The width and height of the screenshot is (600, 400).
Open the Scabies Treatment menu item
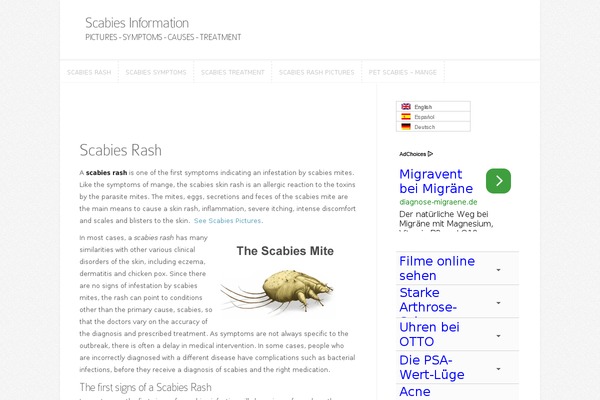tap(233, 72)
